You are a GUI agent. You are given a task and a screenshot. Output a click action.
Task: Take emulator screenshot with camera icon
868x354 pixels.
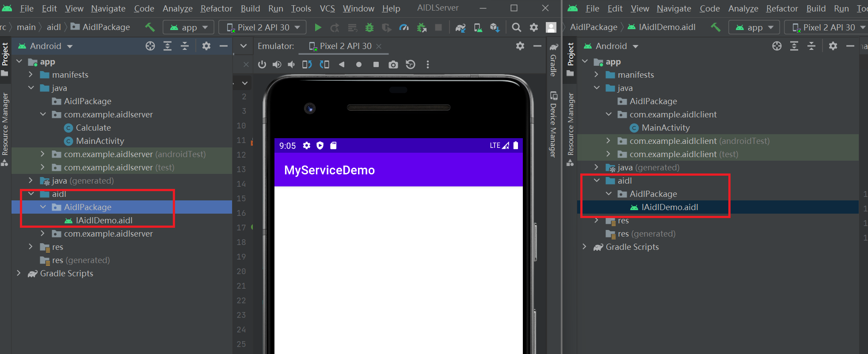pyautogui.click(x=393, y=65)
